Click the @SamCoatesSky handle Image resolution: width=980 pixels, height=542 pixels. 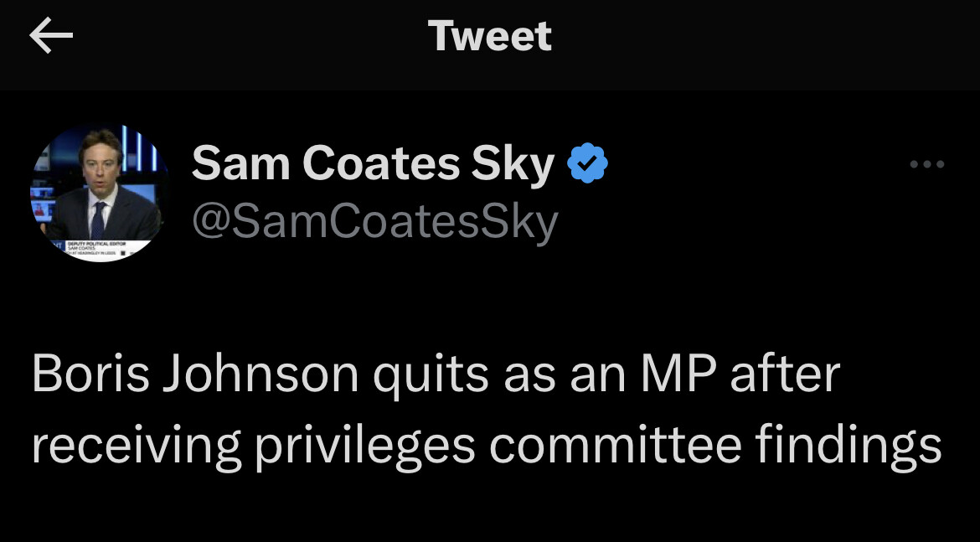(374, 222)
